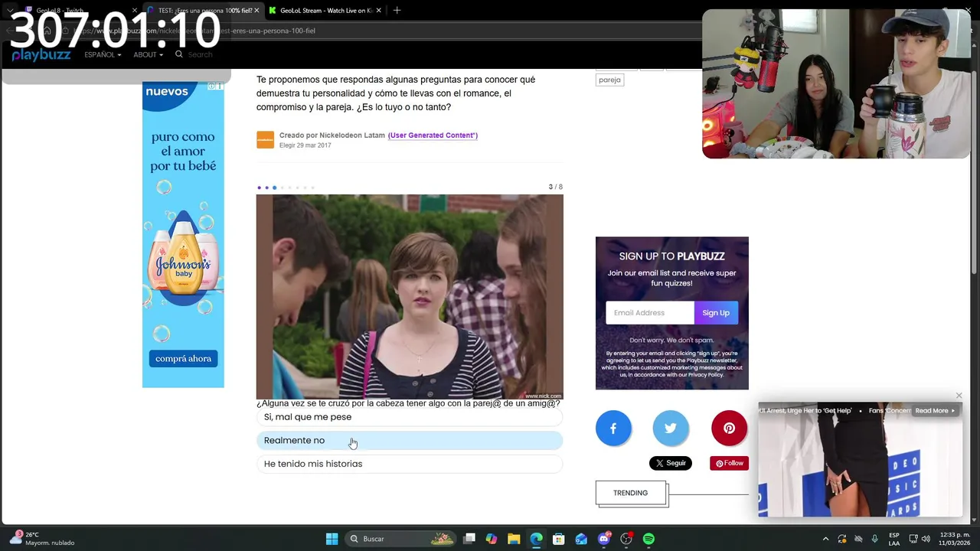Image resolution: width=980 pixels, height=551 pixels.
Task: Click the ESP LAA input language indicator
Action: 894,539
